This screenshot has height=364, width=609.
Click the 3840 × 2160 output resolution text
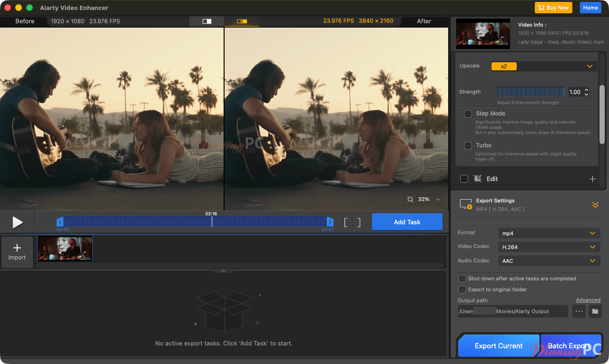pos(376,21)
